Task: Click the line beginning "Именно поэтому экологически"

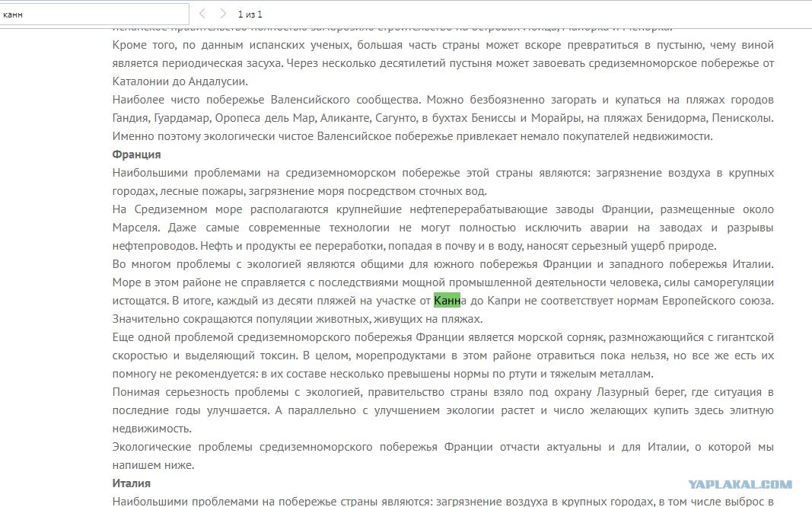Action: tap(412, 136)
